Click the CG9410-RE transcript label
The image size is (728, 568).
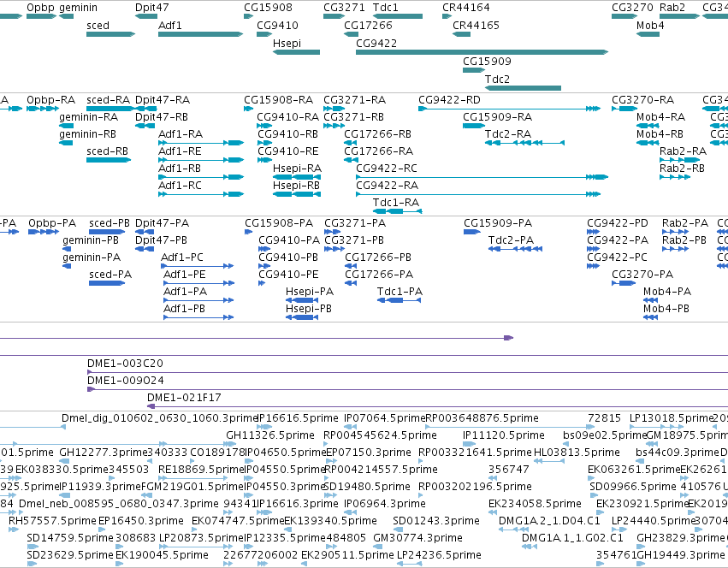click(x=288, y=151)
